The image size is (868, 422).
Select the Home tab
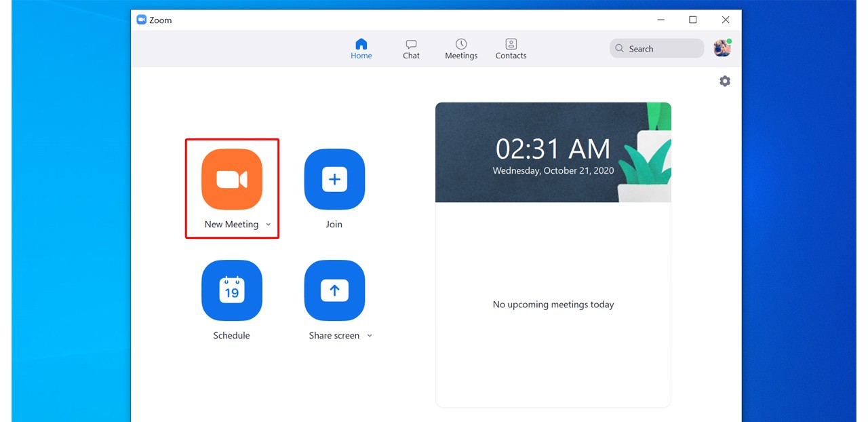361,47
